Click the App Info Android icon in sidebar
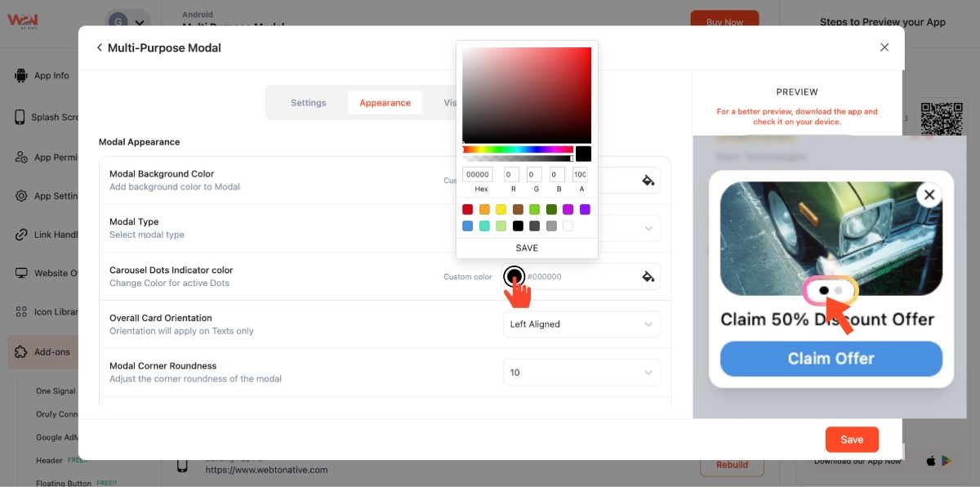This screenshot has height=487, width=980. [x=21, y=76]
